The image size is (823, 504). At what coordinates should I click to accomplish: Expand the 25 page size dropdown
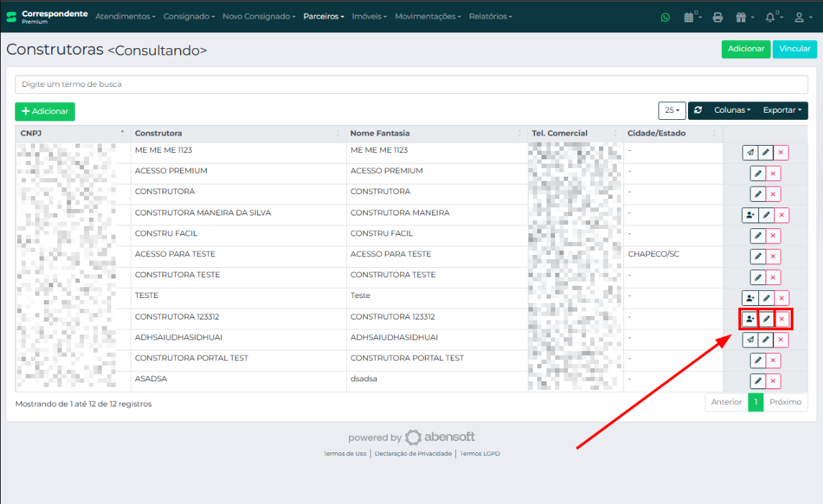(672, 111)
